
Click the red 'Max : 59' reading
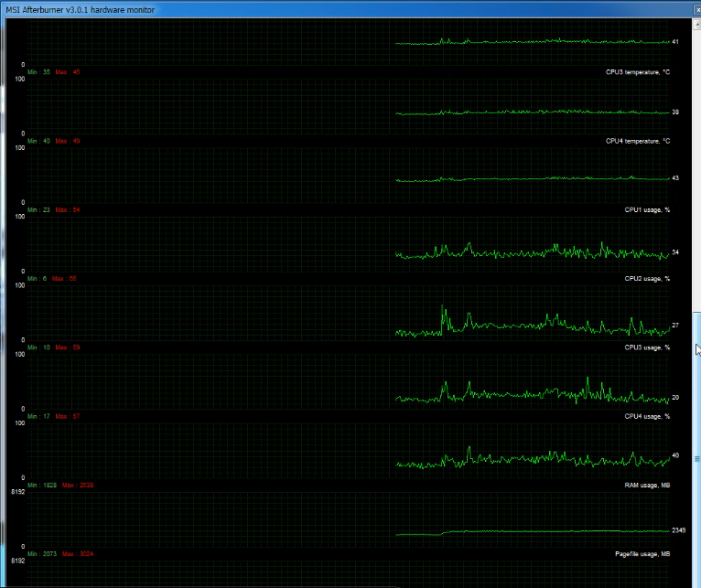pyautogui.click(x=68, y=347)
